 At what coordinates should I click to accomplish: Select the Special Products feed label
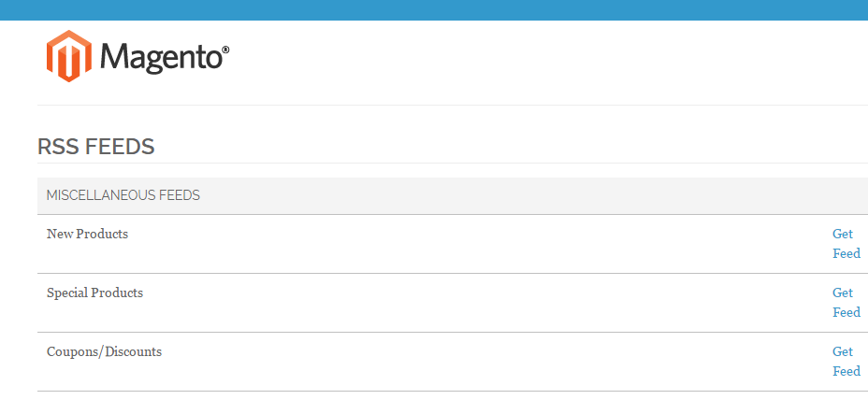(94, 293)
